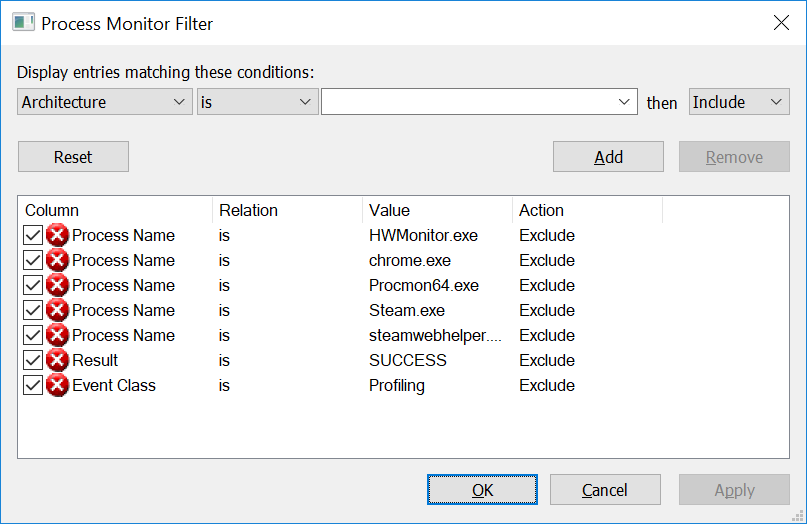Click the Process Monitor icon in title bar
Image resolution: width=807 pixels, height=524 pixels.
23,22
